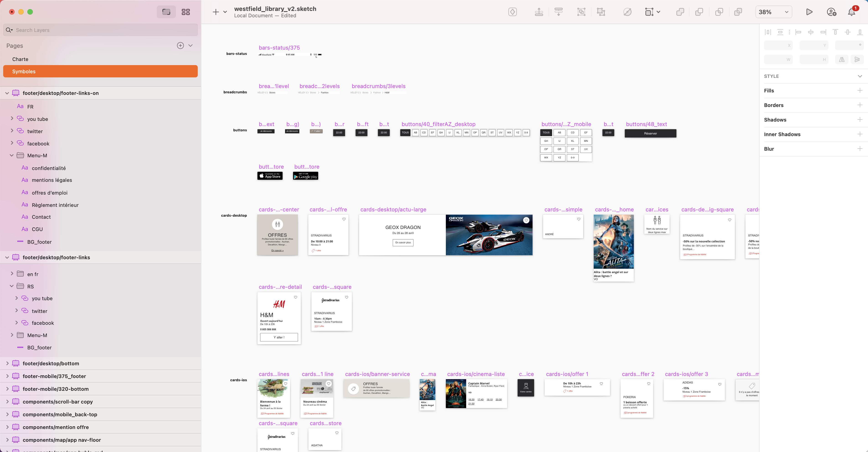
Task: Click Align Left icon in inspector
Action: [x=798, y=32]
